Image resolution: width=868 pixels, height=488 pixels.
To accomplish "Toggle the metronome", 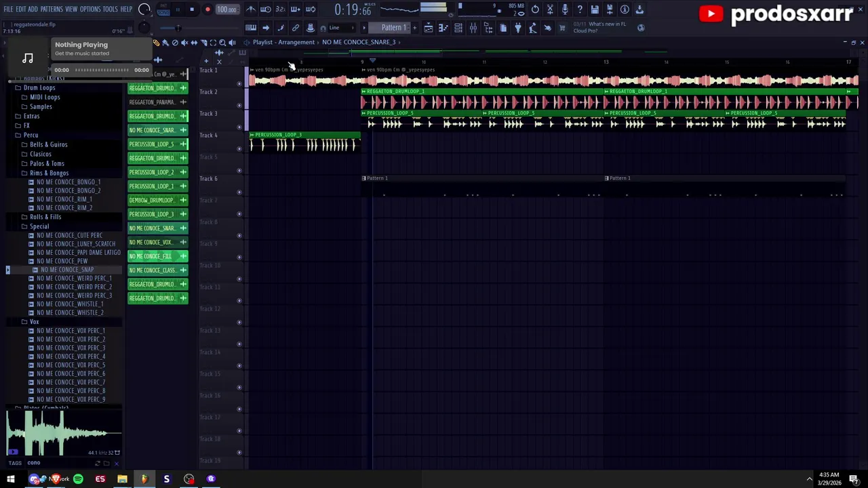I will click(x=250, y=9).
